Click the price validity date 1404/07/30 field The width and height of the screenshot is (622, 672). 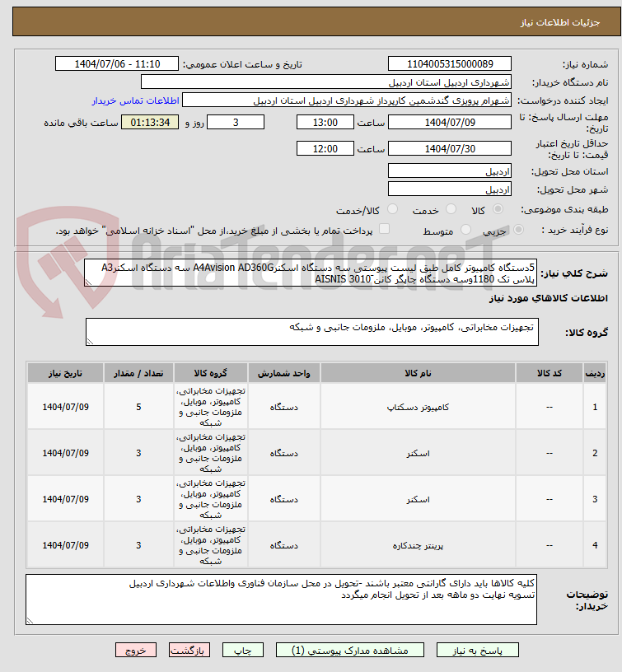click(x=450, y=148)
